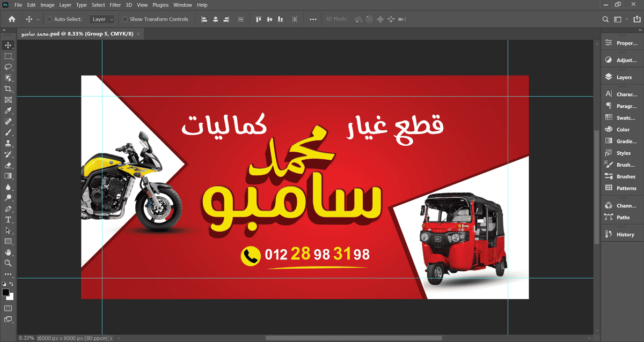Open the Filter menu

pos(115,5)
